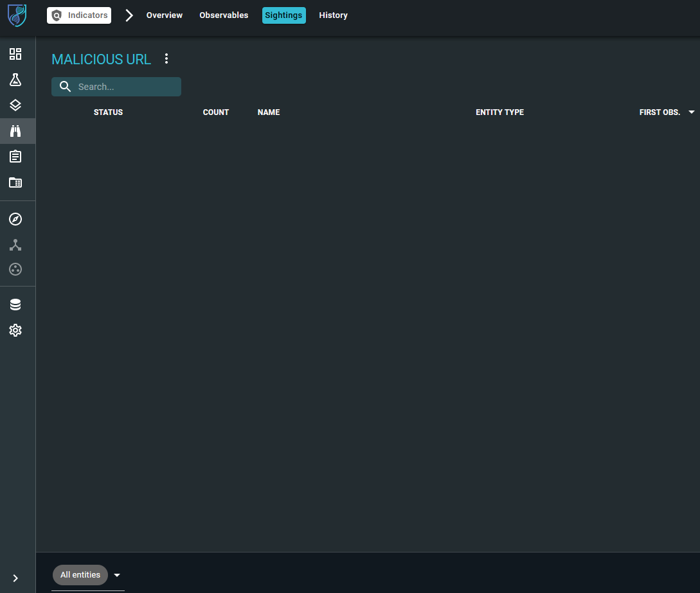
Task: Open the FIRST OBS. sort dropdown arrow
Action: [691, 112]
